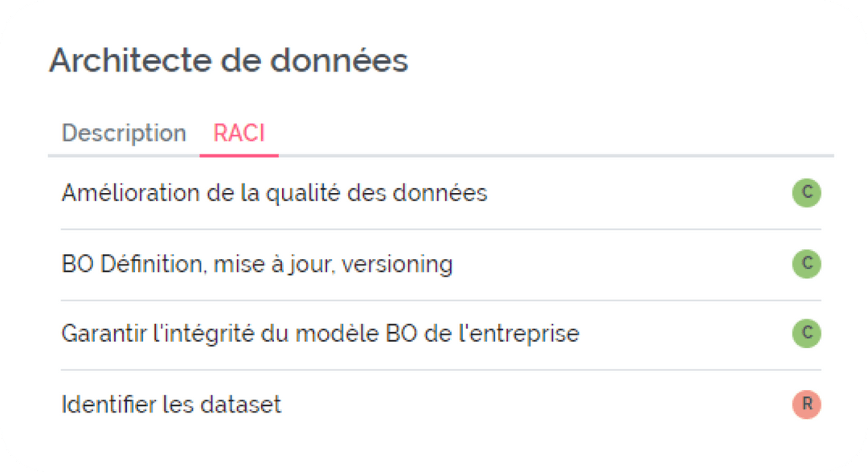Click the red R badge for Identifier les dataset
The image size is (868, 472).
point(806,404)
